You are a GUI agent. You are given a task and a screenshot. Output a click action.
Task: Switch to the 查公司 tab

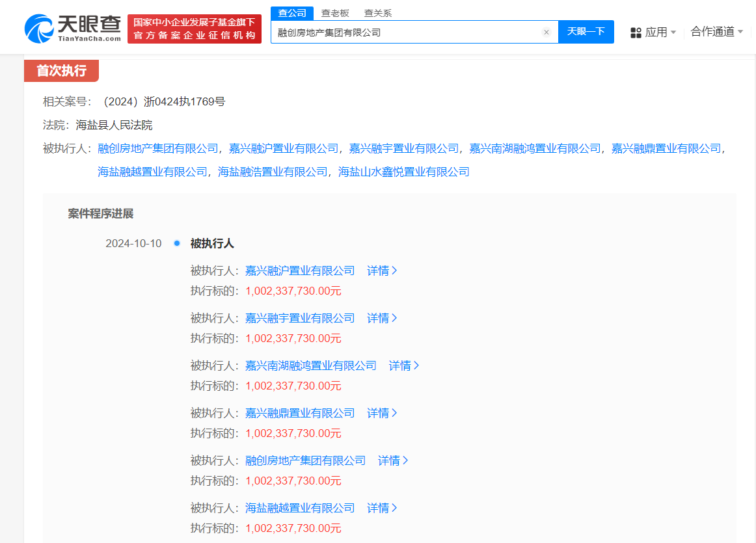coord(292,14)
